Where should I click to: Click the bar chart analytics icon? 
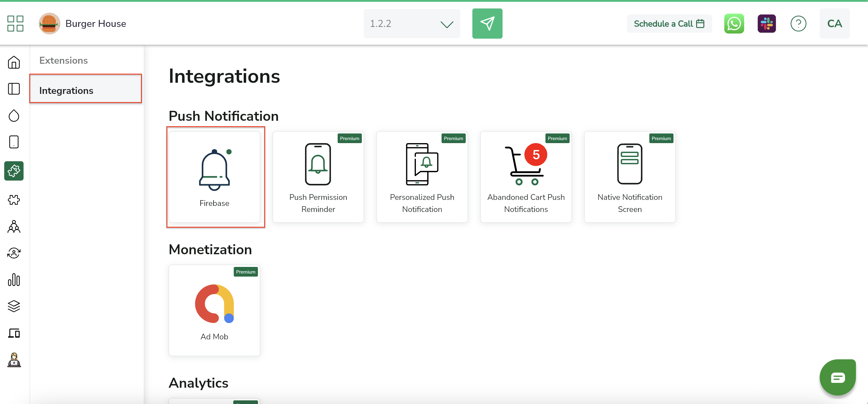14,280
